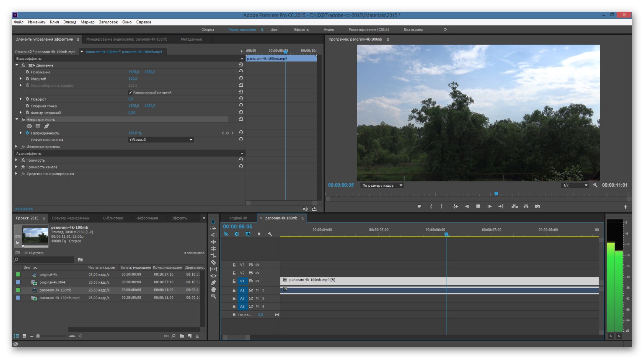Create a new bin in Project panel
Viewport: 644px width, 359px height.
(182, 336)
